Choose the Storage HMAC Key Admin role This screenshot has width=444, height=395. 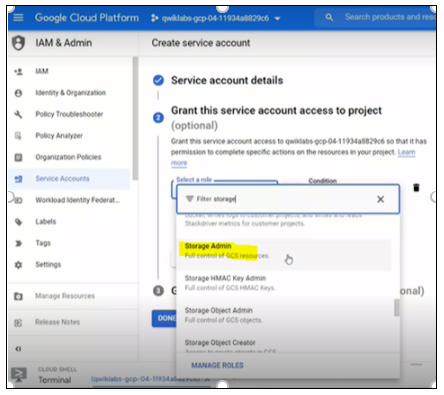click(284, 283)
